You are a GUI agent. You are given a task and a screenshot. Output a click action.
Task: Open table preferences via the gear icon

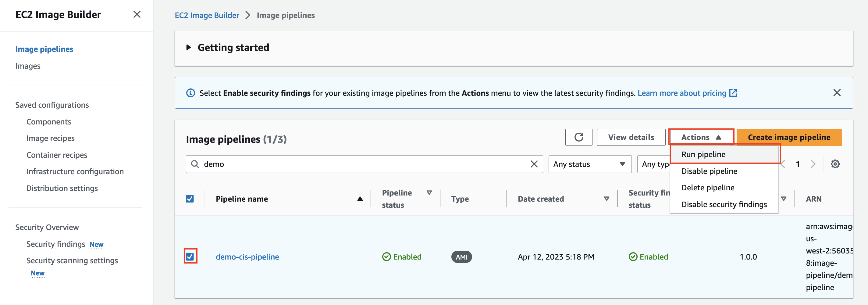tap(835, 164)
